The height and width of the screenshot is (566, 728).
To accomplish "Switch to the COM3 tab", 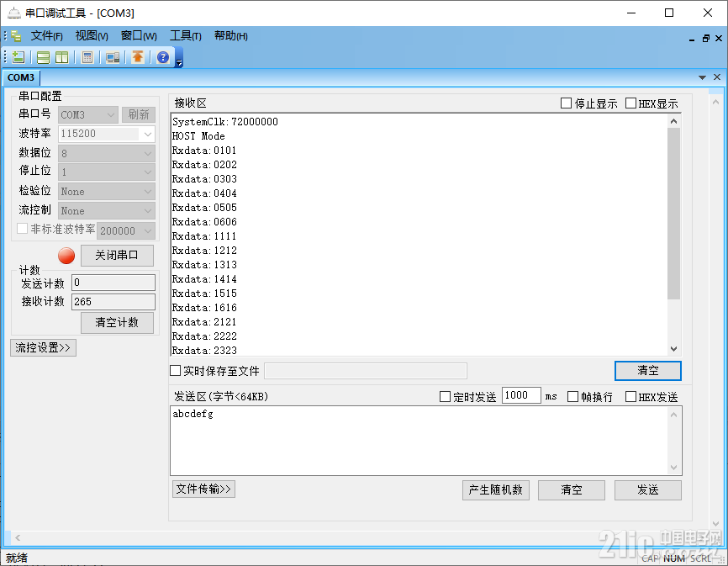I will (21, 77).
